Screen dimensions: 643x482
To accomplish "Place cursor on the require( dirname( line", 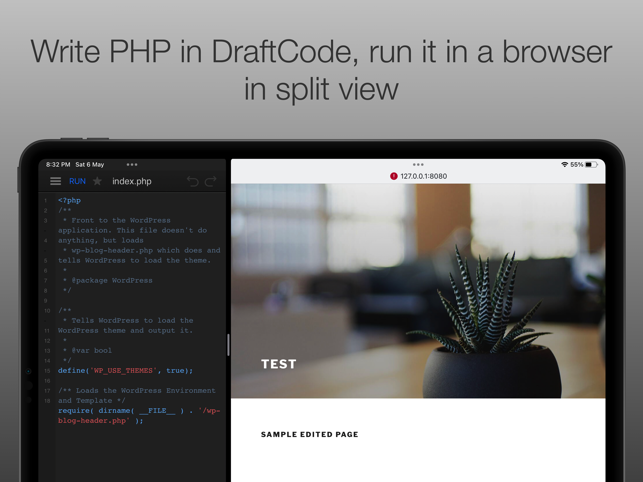I will point(139,411).
